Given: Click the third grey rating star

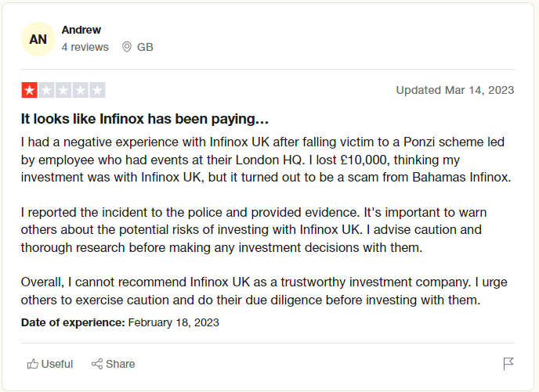Looking at the screenshot, I should 63,90.
